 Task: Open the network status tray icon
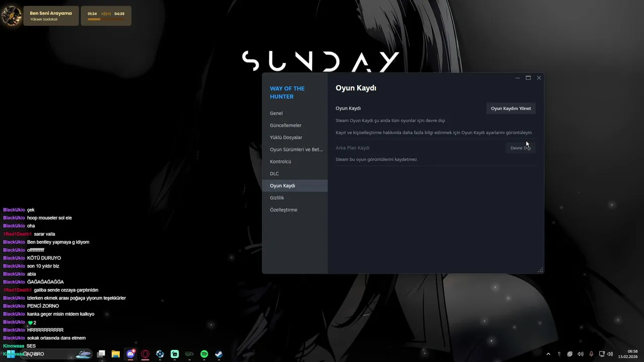[x=602, y=354]
